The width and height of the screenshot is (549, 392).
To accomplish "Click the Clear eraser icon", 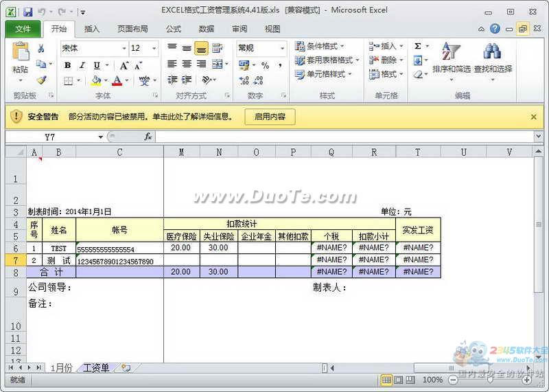I will tap(418, 75).
